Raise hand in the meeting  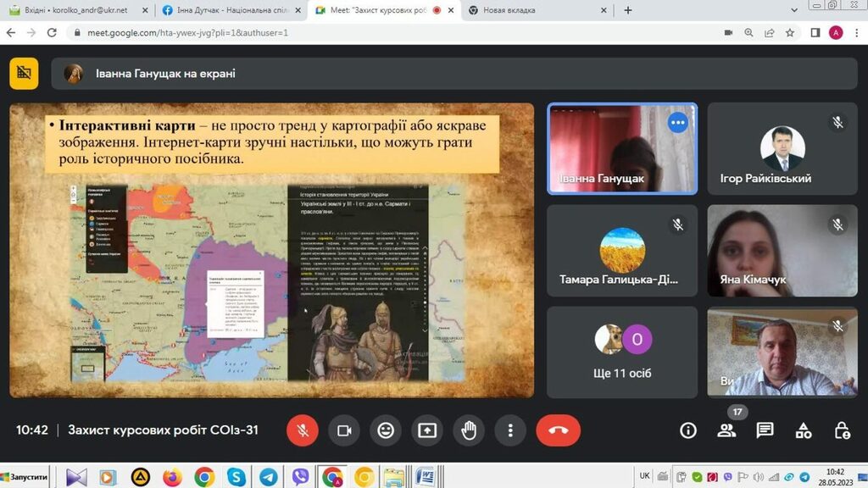click(469, 430)
